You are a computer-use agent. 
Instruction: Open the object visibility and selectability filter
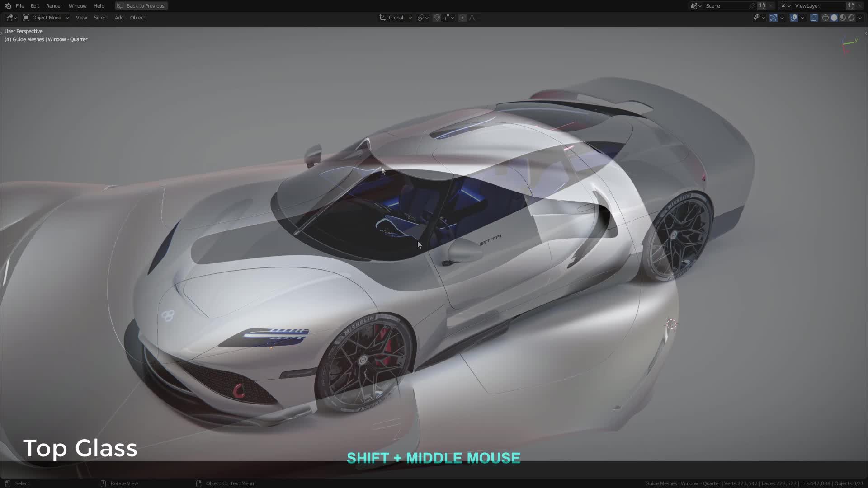(x=759, y=18)
